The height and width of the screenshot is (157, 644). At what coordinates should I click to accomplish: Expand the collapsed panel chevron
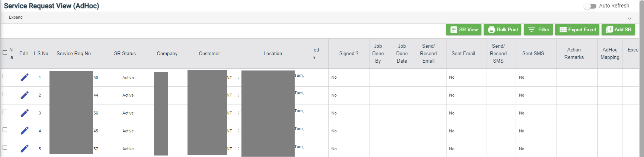[x=629, y=18]
